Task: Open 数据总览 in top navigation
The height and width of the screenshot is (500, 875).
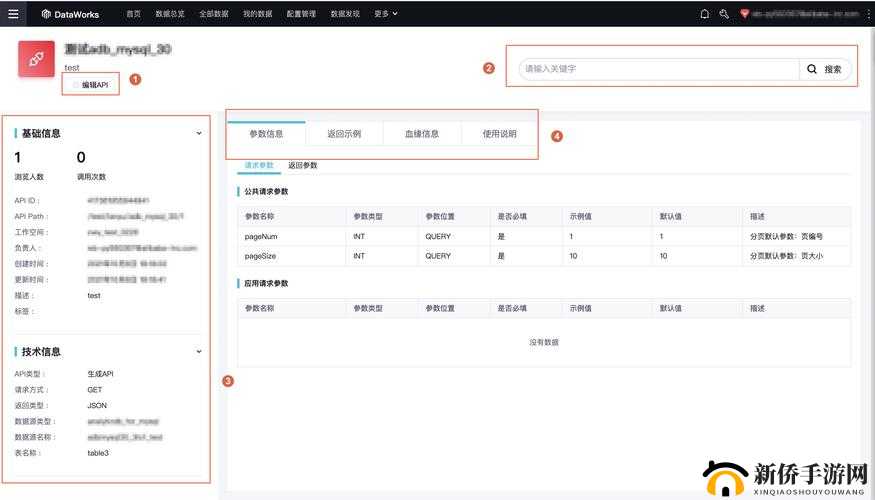Action: coord(170,14)
